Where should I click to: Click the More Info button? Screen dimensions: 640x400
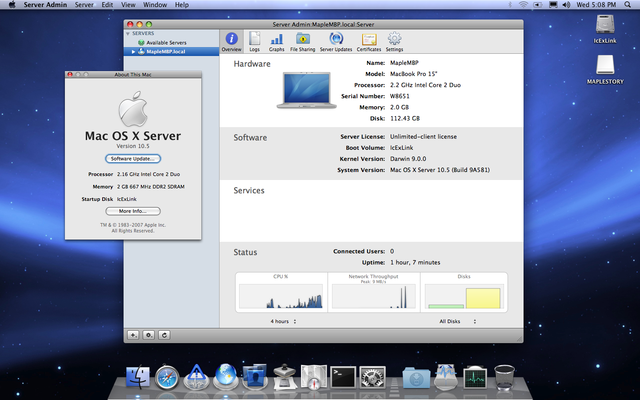133,211
